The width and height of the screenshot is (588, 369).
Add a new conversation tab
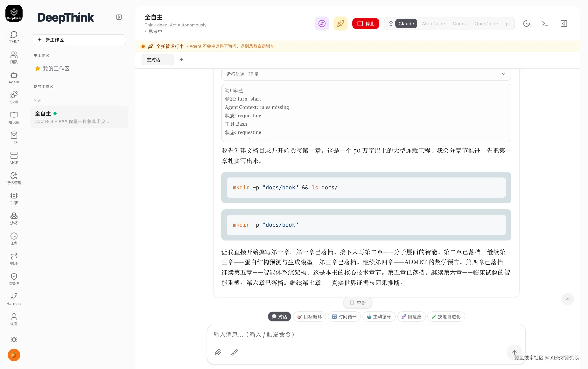181,59
